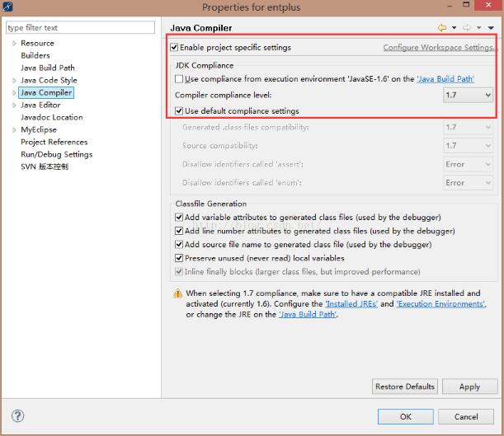Expand the Java Code Style node
Screen dimensions: 504x436
tap(14, 80)
